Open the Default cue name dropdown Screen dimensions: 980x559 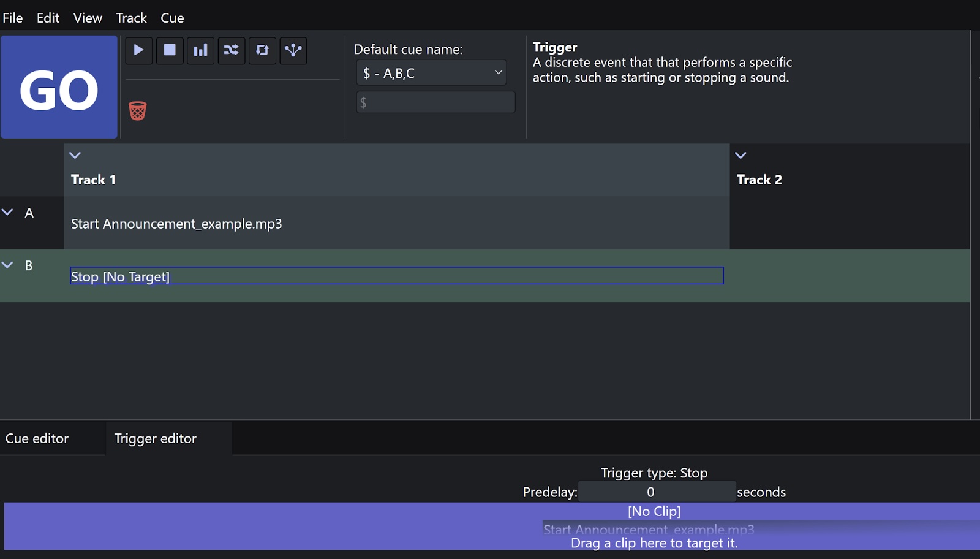431,73
